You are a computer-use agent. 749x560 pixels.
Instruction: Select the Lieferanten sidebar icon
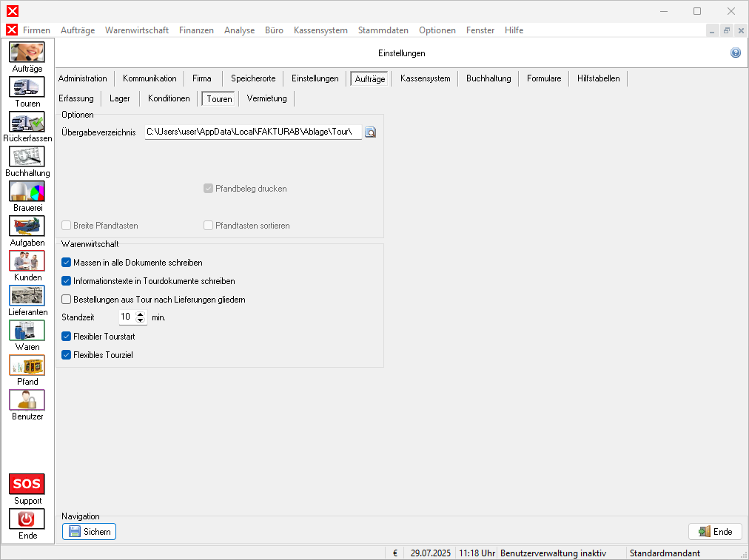pos(27,296)
